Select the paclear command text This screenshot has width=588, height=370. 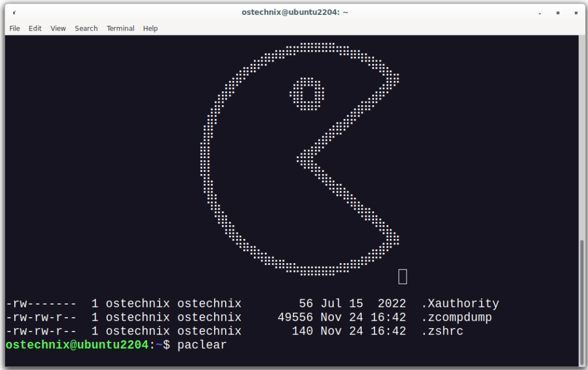click(x=202, y=345)
